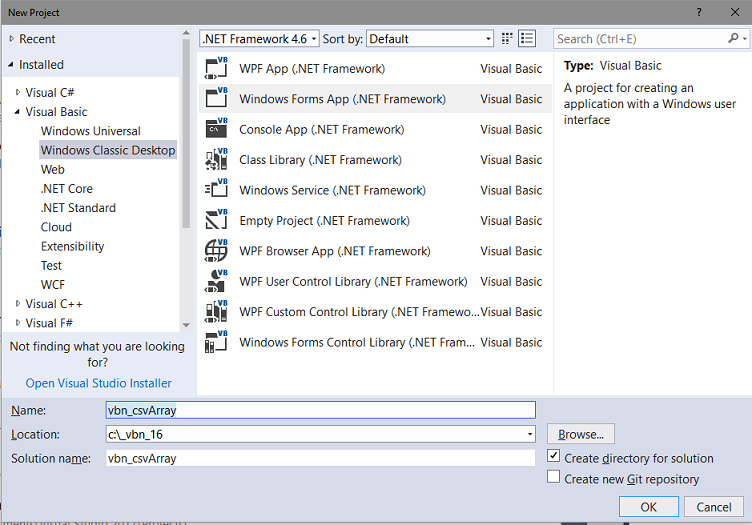Viewport: 752px width, 525px height.
Task: Click the project Name input field
Action: coord(320,410)
